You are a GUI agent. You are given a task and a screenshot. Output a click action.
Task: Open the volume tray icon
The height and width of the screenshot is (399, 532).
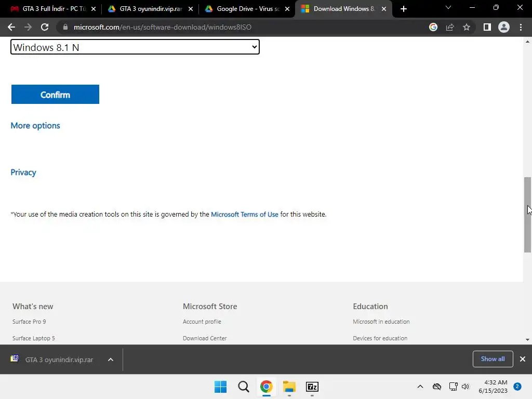click(x=465, y=387)
